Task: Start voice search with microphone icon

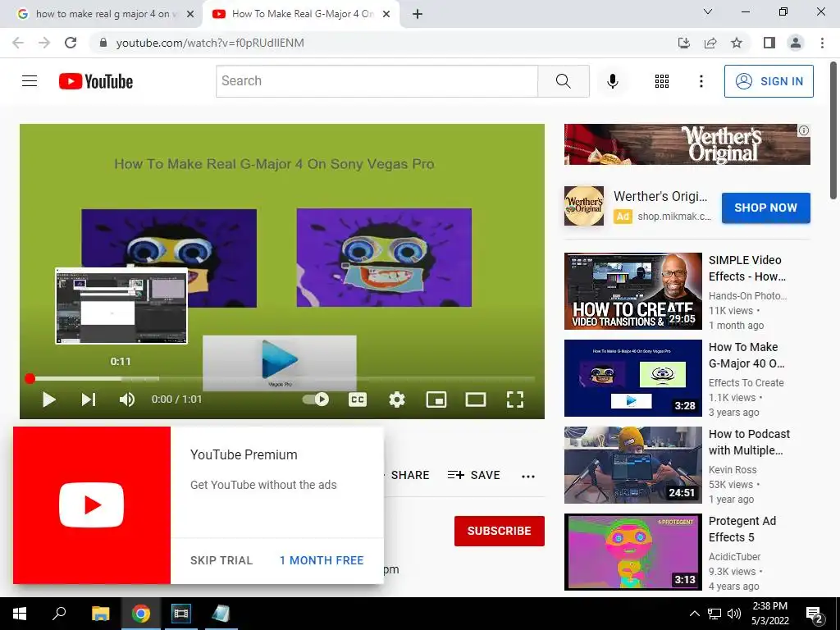Action: (612, 81)
